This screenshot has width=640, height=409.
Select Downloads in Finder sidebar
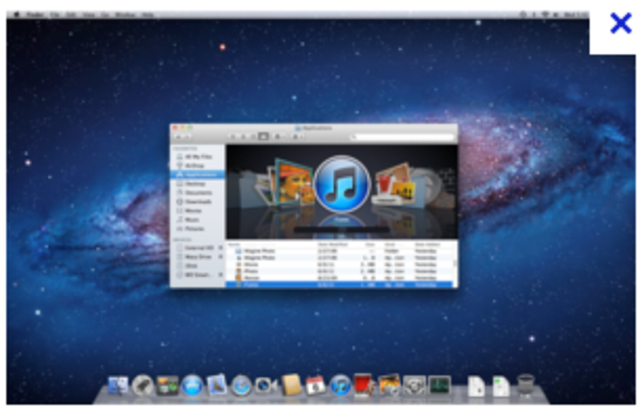198,202
